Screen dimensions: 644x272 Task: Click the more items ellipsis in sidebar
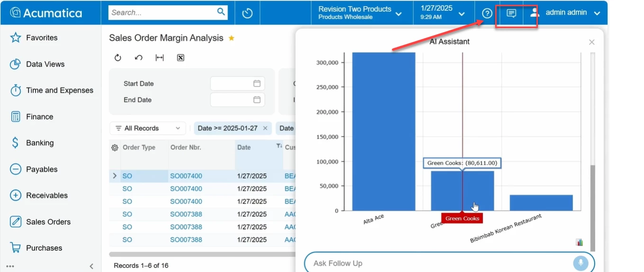(10, 266)
